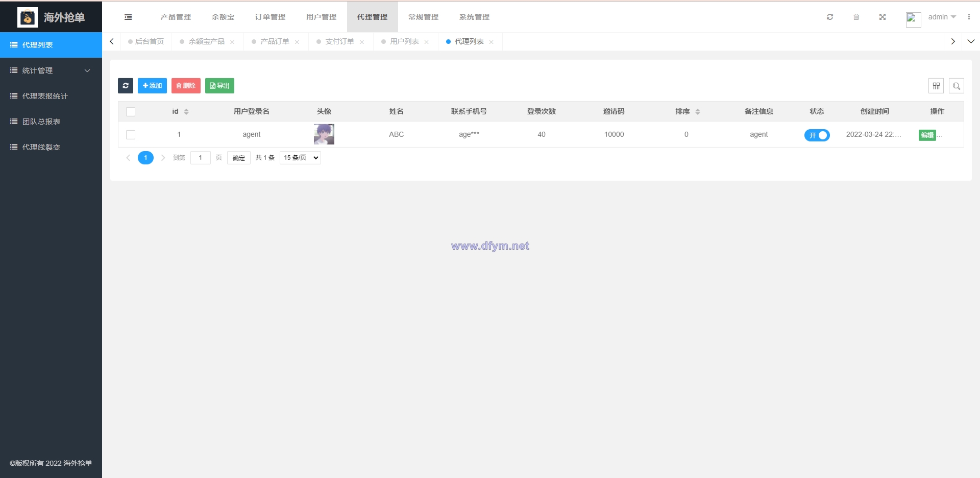This screenshot has width=980, height=478.
Task: Close the 产品订单 tab
Action: tap(297, 42)
